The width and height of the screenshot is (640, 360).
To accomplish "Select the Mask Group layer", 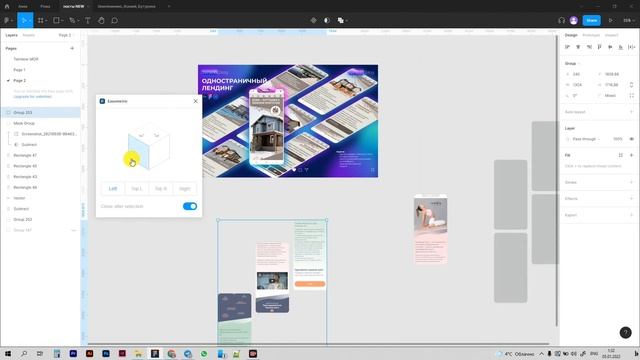I will point(40,123).
